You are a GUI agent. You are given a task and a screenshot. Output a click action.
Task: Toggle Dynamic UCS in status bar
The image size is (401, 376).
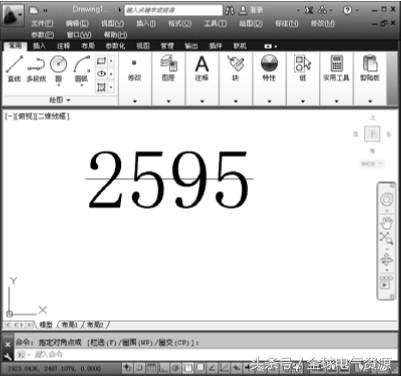coord(224,368)
